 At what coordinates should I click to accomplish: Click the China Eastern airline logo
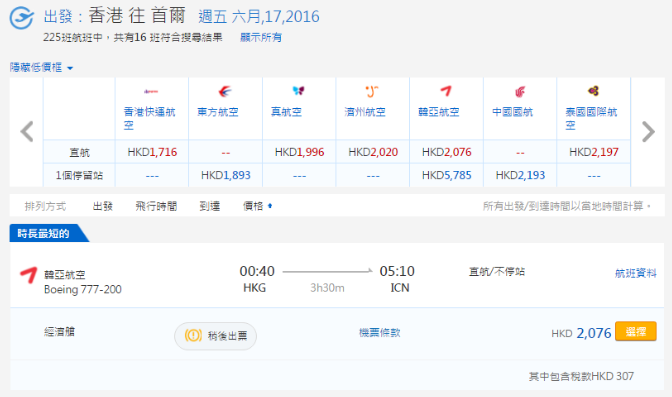[225, 91]
